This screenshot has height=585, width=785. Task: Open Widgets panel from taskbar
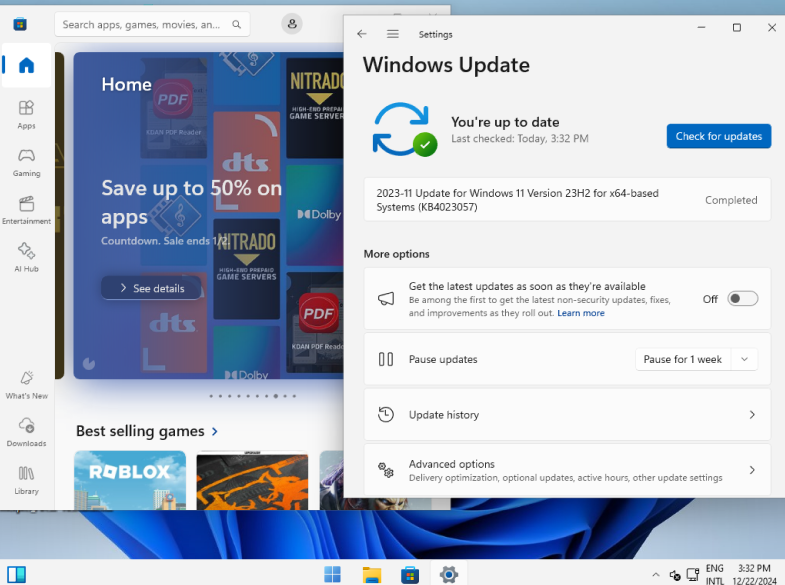pyautogui.click(x=17, y=574)
